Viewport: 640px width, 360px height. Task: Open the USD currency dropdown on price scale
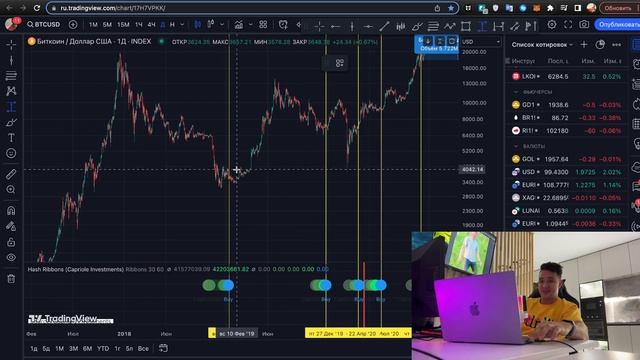[x=481, y=42]
